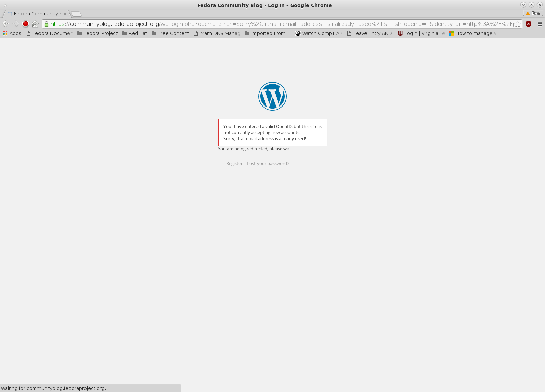Open the uBlock Origin shield extension
Image resolution: width=545 pixels, height=392 pixels.
point(528,24)
